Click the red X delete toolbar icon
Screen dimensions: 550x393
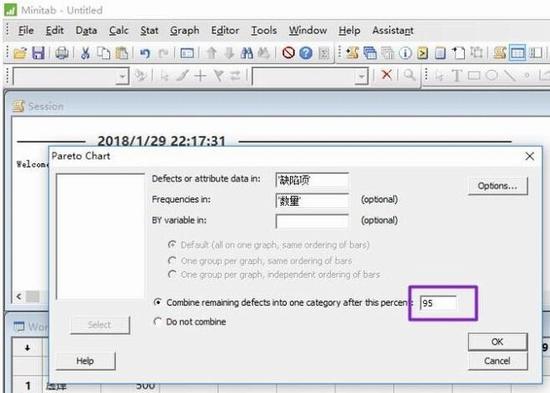(387, 75)
